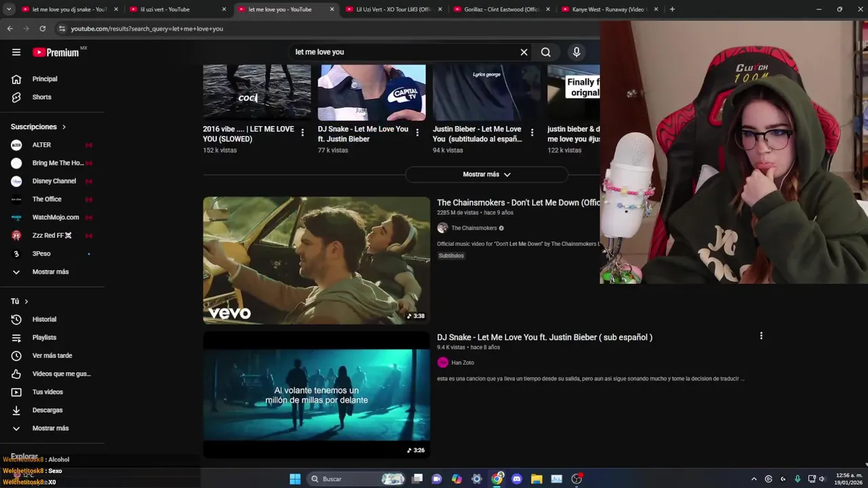The width and height of the screenshot is (868, 488).
Task: Show hidden system tray icons chevron
Action: pyautogui.click(x=753, y=479)
